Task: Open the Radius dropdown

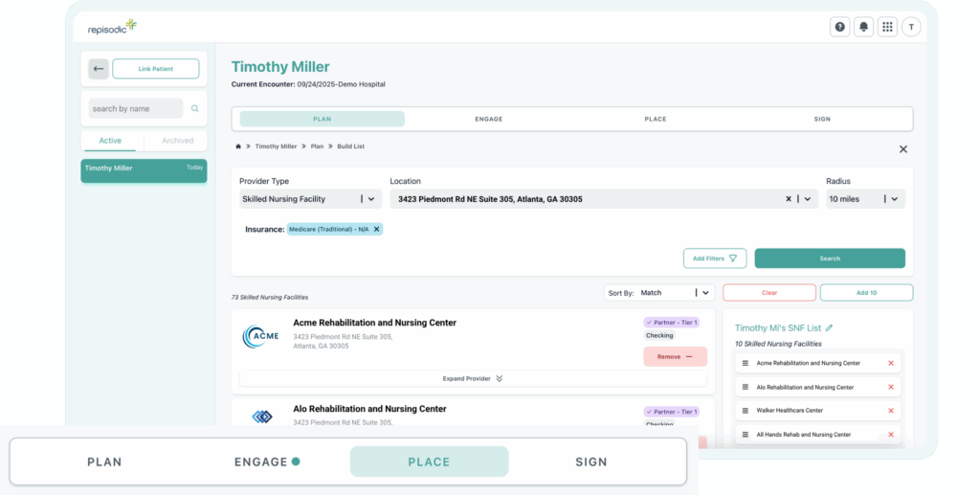Action: pos(894,199)
